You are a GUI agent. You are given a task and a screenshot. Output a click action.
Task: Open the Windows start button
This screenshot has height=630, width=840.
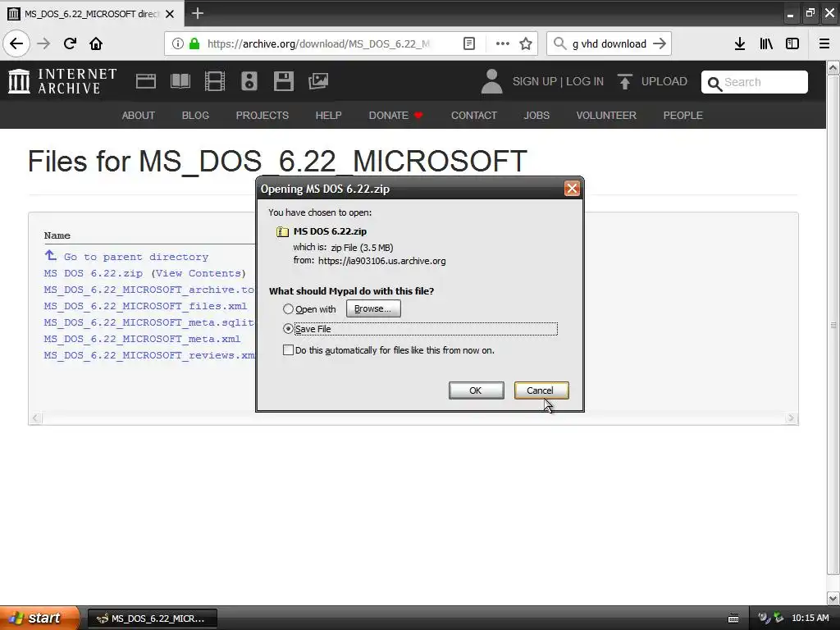(x=39, y=618)
